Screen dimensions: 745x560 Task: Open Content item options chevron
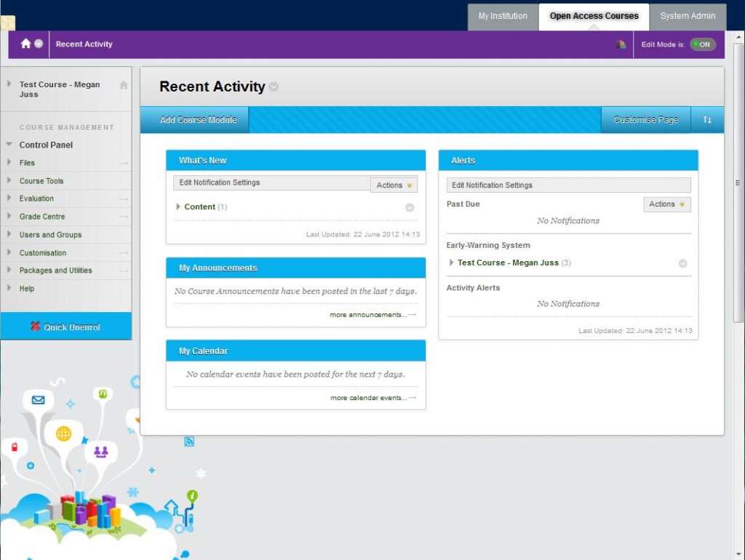tap(410, 207)
